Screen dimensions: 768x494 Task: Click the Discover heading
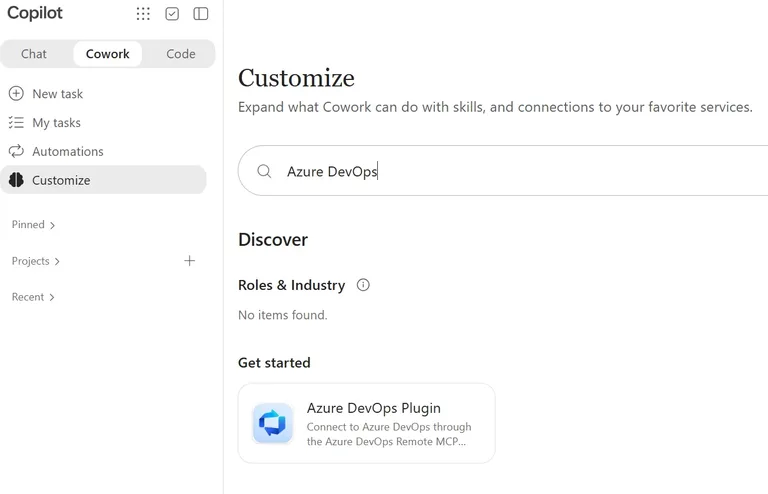coord(273,239)
